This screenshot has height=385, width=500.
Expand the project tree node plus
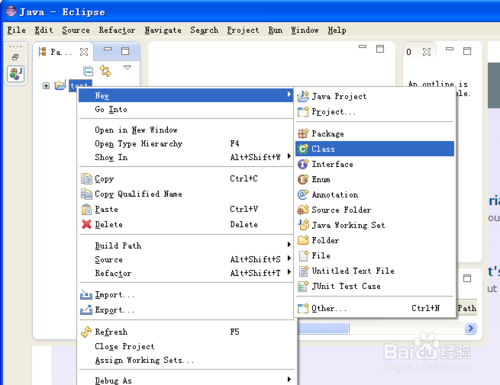coord(46,86)
